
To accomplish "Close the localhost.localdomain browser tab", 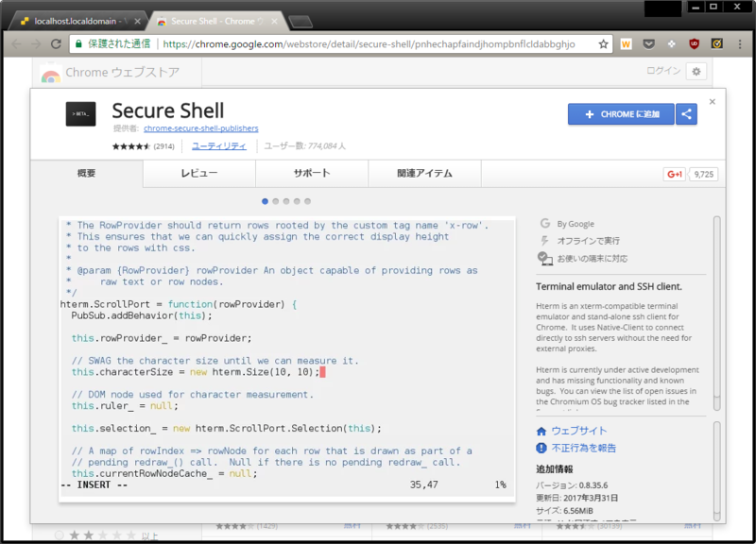I will [137, 21].
